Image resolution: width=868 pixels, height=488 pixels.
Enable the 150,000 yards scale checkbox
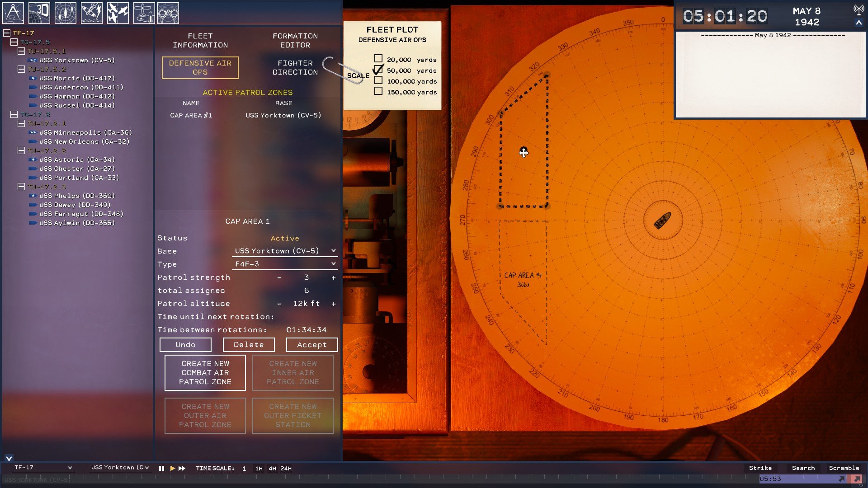pos(378,91)
